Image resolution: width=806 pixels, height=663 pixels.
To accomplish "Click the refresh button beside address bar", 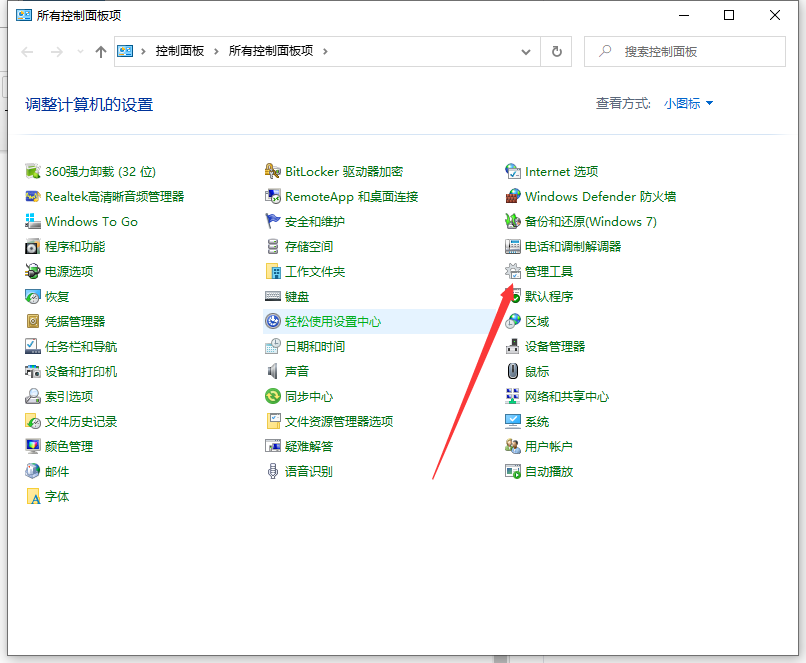I will click(557, 51).
